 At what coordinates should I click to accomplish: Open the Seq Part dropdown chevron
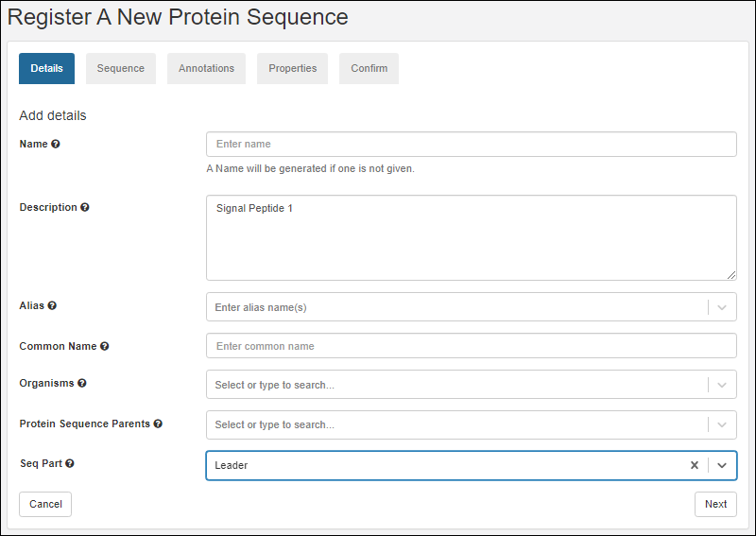click(722, 465)
